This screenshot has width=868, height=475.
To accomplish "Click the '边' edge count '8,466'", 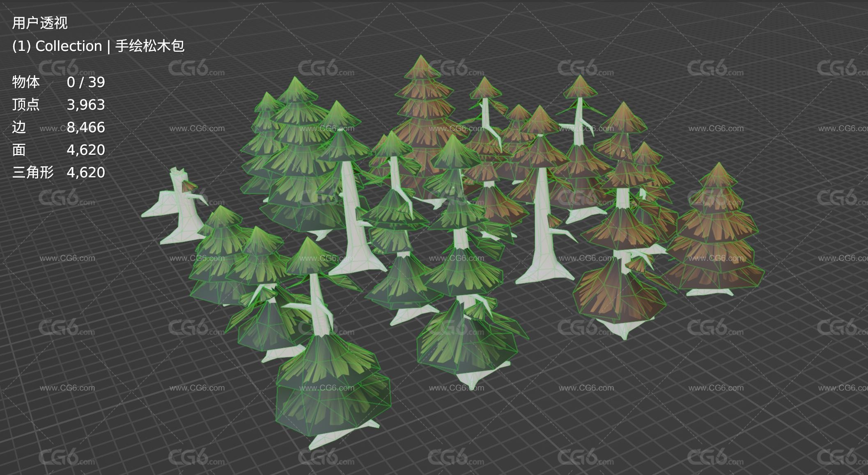I will click(86, 128).
